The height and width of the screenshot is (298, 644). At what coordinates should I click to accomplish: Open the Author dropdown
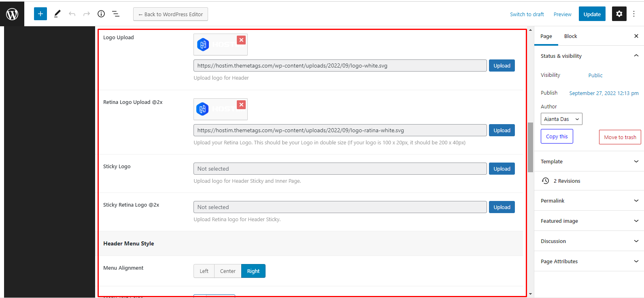tap(561, 119)
